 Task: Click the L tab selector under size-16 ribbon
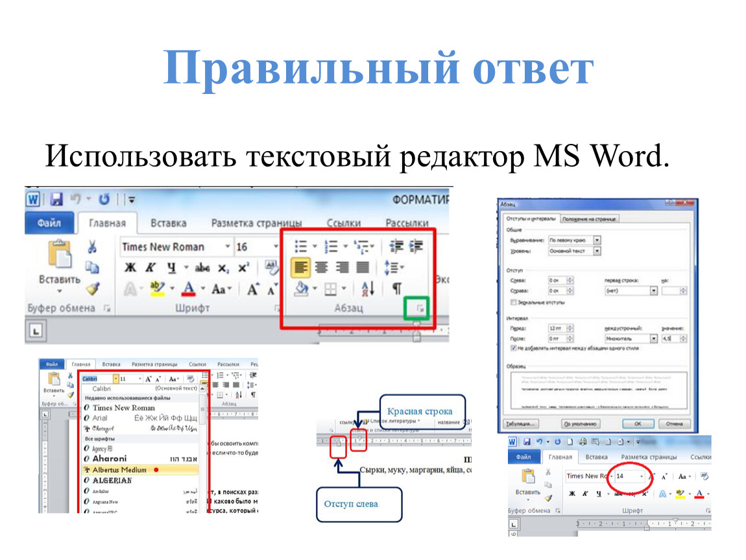pyautogui.click(x=36, y=331)
